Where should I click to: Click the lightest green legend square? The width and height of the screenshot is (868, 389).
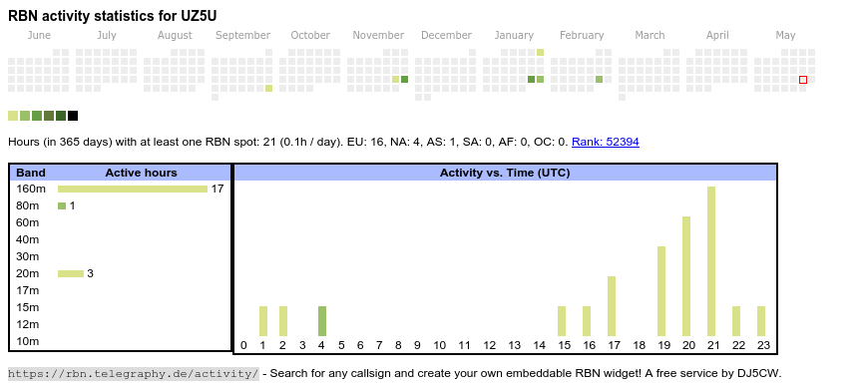[13, 116]
